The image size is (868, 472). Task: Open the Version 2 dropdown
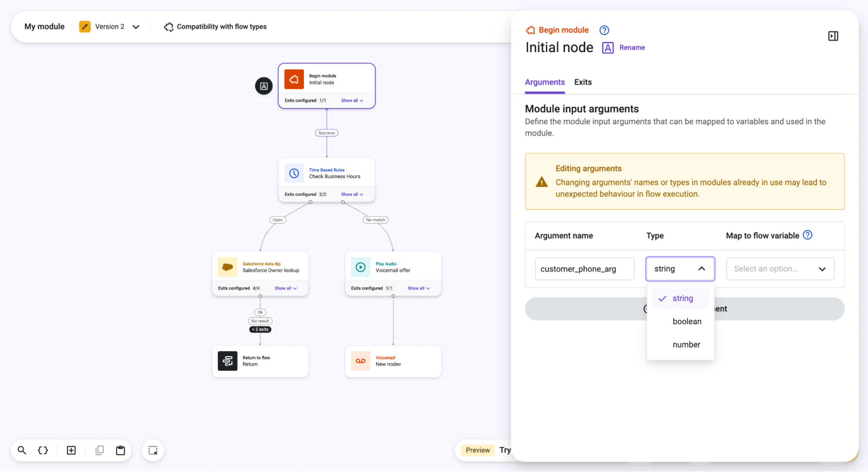(x=109, y=26)
